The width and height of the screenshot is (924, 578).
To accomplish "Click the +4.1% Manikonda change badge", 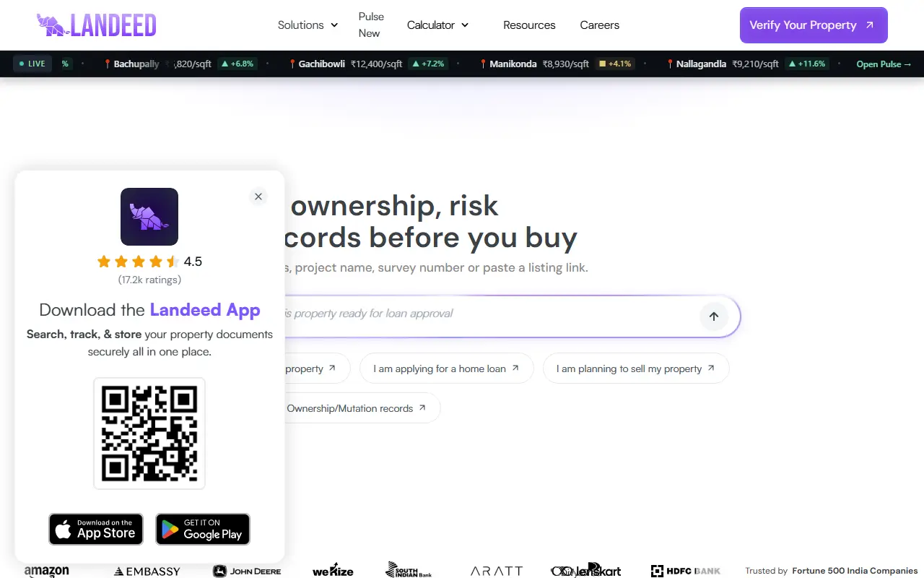I will [615, 64].
